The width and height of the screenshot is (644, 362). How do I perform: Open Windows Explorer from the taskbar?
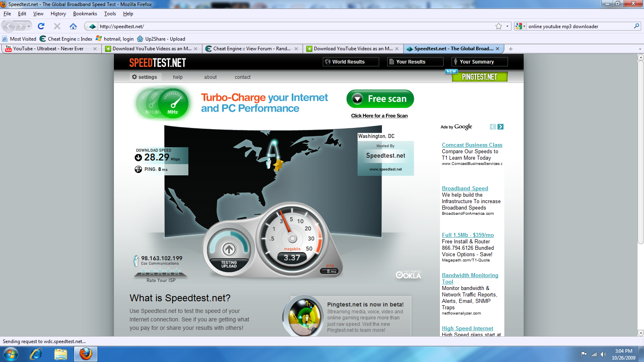[x=61, y=354]
